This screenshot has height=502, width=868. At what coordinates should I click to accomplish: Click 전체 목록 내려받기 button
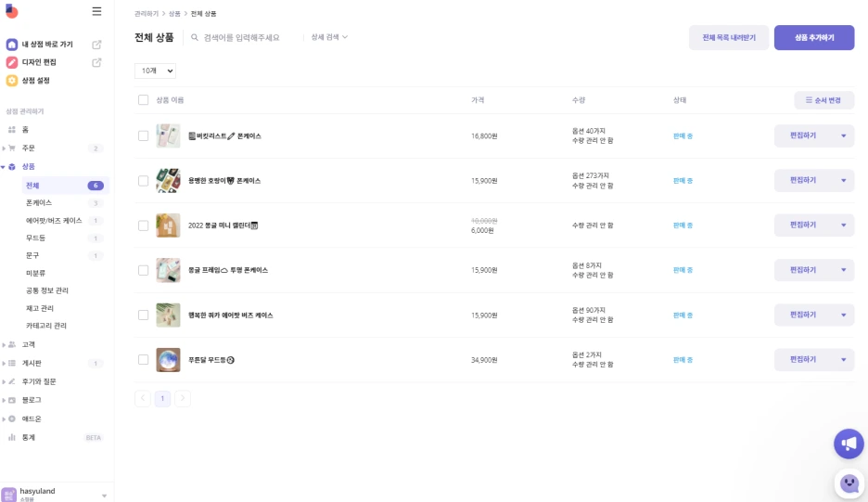tap(729, 38)
